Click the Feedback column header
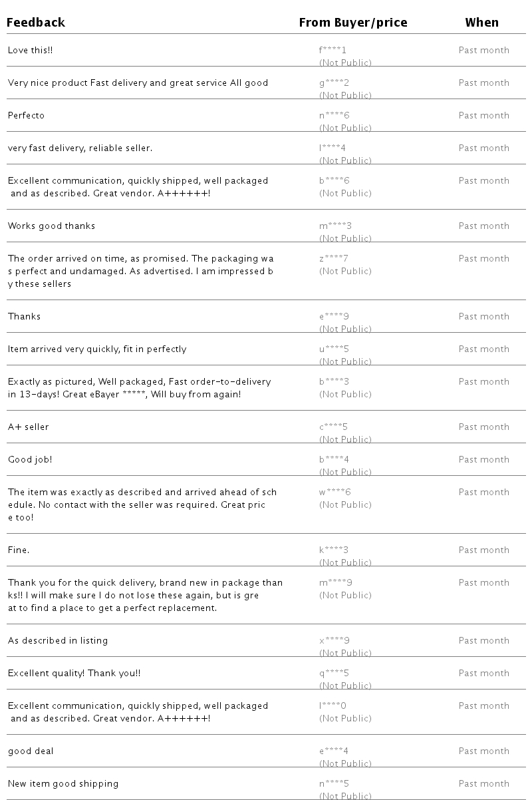The height and width of the screenshot is (800, 532). coord(36,23)
